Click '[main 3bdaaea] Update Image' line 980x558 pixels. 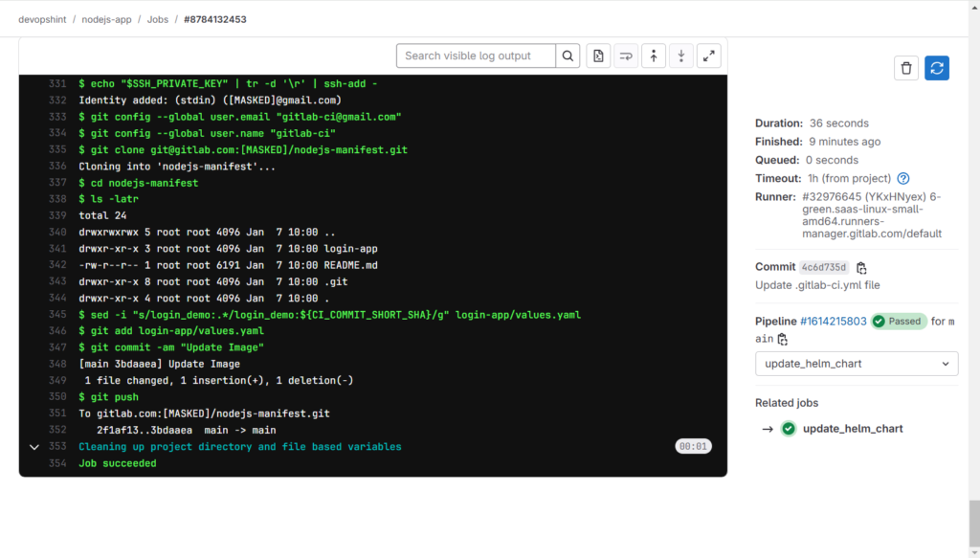(x=160, y=364)
